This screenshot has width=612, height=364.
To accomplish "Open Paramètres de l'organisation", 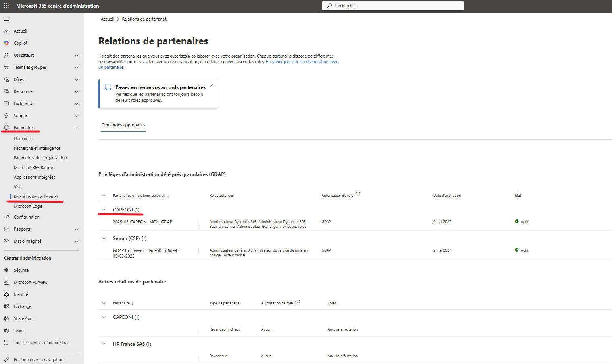I will tap(40, 158).
